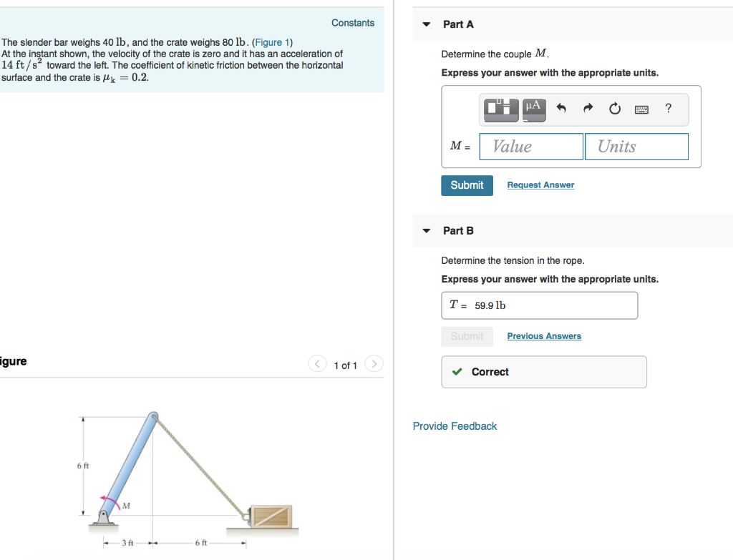Open Request Answer for Part A
The image size is (733, 560).
[x=540, y=185]
